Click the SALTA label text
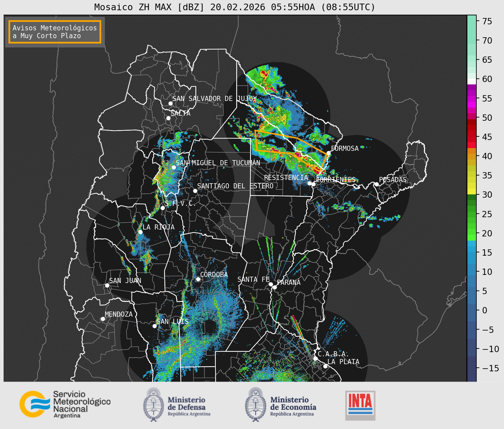The image size is (504, 429). 180,113
